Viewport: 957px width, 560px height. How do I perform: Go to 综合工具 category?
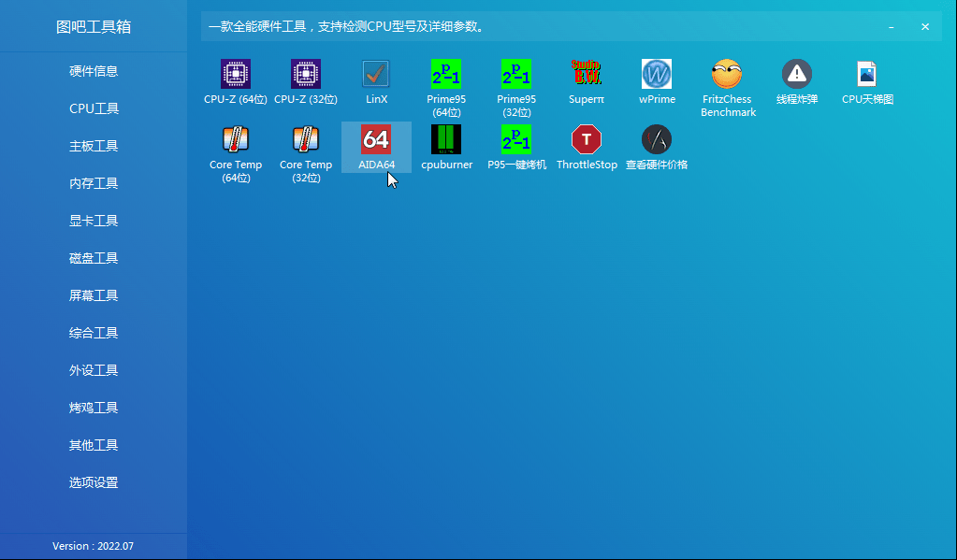[x=94, y=333]
